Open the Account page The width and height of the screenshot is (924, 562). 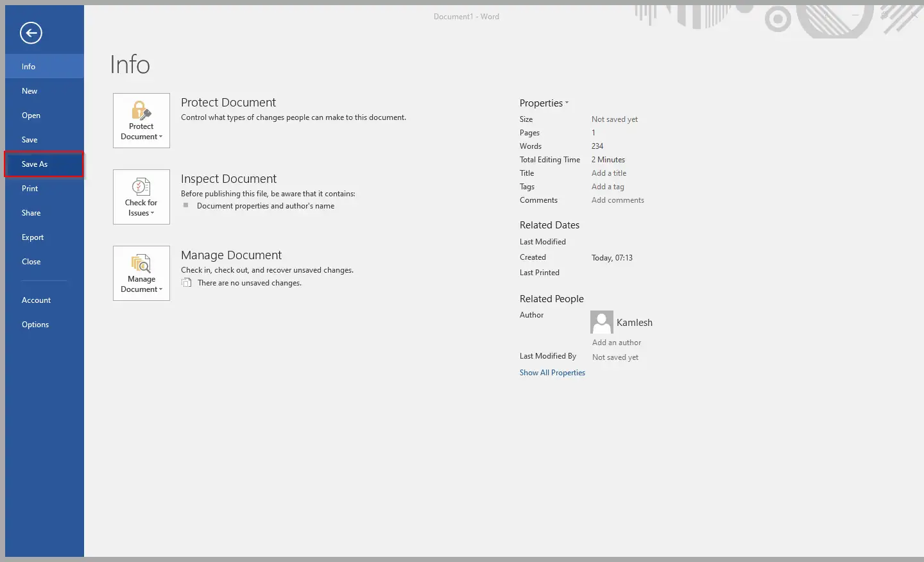44,300
